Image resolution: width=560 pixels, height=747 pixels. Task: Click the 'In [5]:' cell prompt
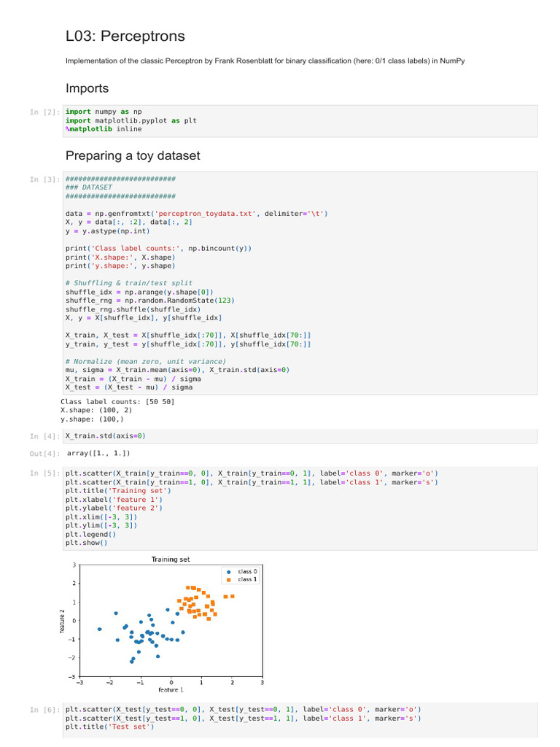coord(44,473)
